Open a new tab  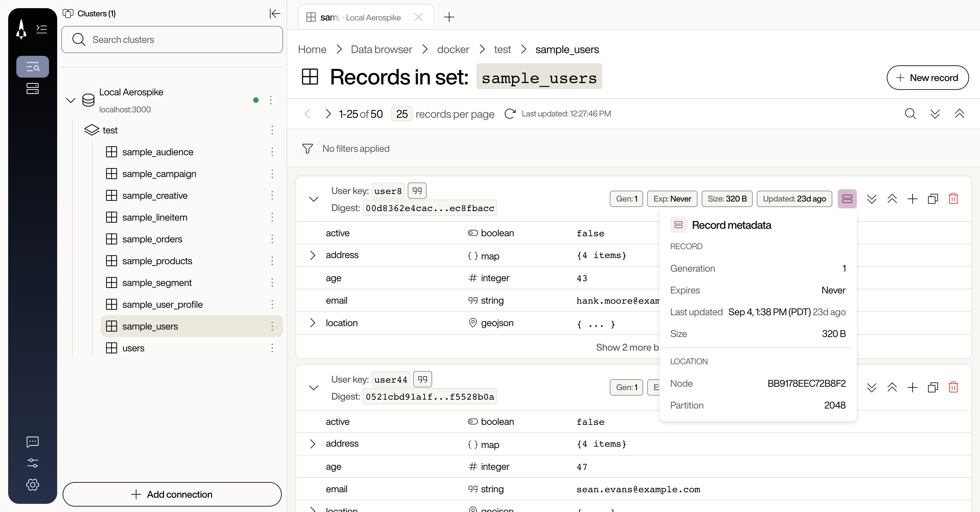pos(449,17)
